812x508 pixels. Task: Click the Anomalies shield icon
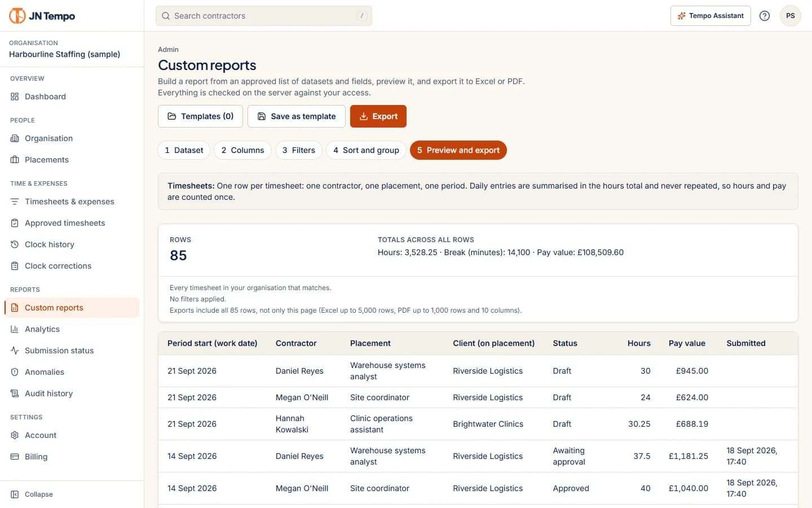(15, 372)
